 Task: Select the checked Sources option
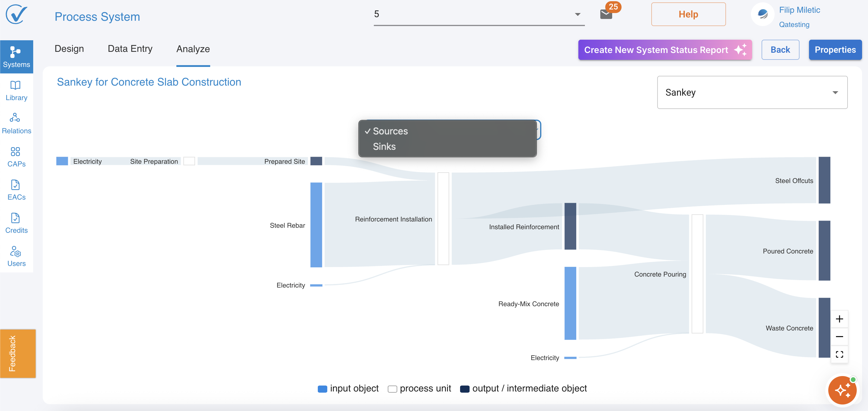(x=390, y=131)
